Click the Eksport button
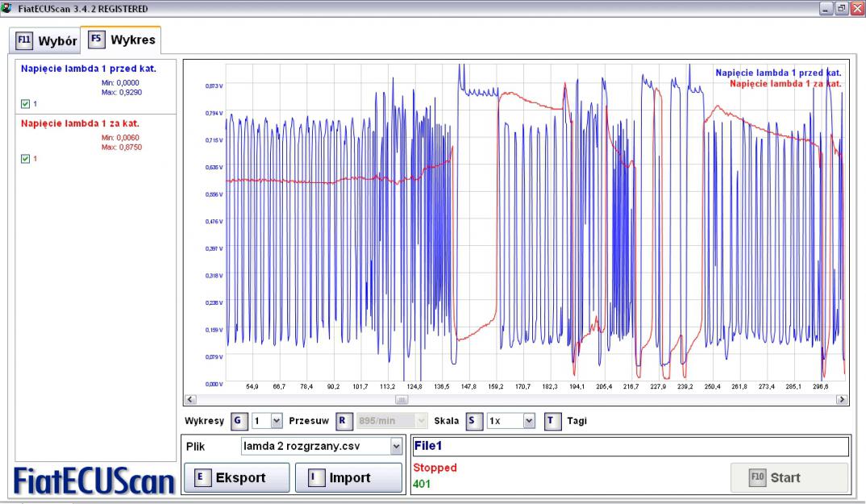The image size is (866, 504). (236, 477)
